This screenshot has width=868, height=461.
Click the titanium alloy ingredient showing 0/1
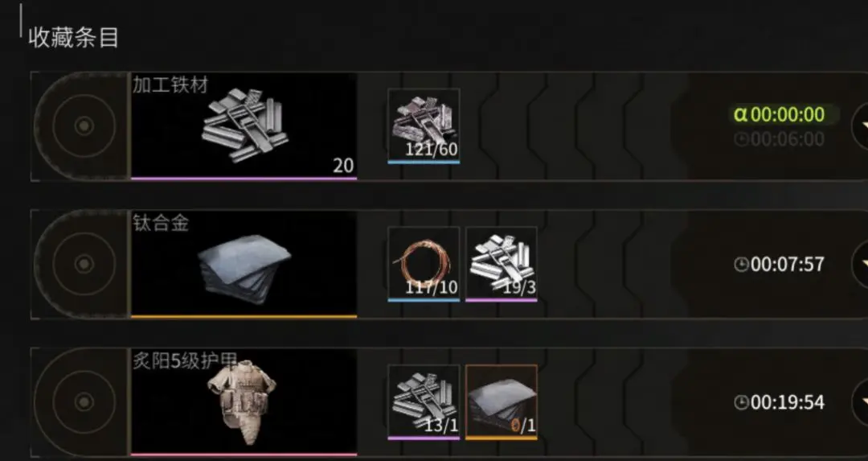click(502, 402)
